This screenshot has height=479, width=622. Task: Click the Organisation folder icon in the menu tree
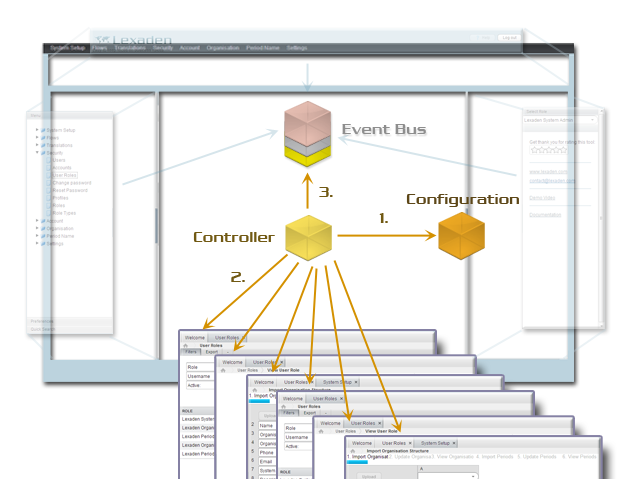click(x=43, y=228)
